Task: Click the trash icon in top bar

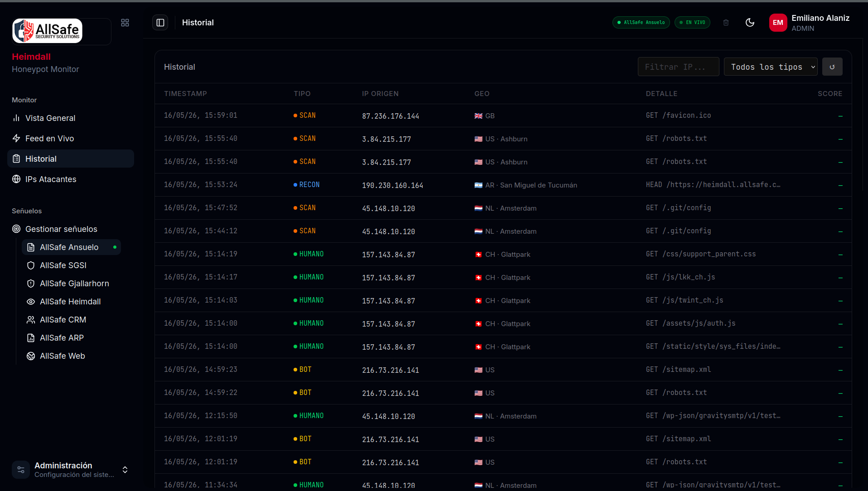Action: click(x=726, y=23)
